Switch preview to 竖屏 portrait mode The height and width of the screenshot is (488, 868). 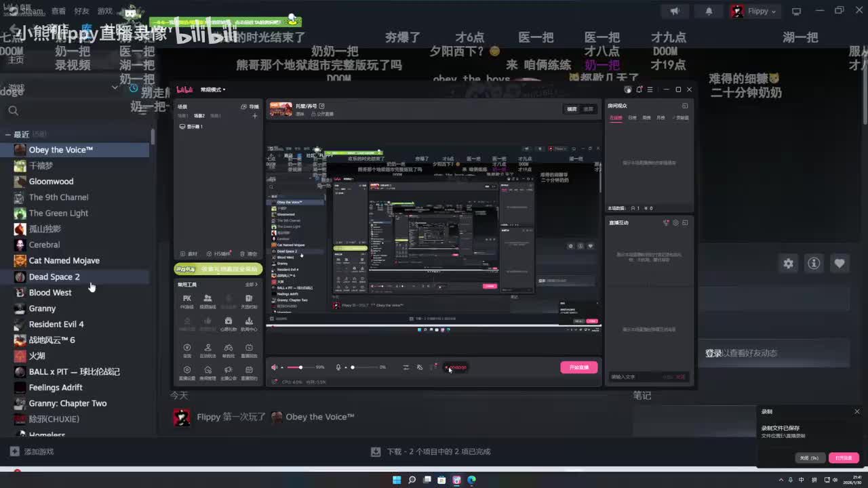[588, 109]
